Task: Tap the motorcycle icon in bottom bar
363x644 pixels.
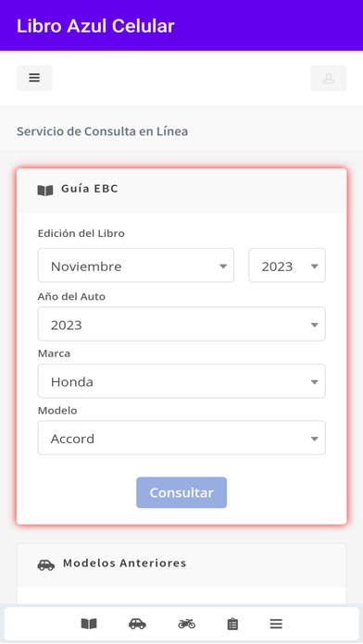Action: 187,624
